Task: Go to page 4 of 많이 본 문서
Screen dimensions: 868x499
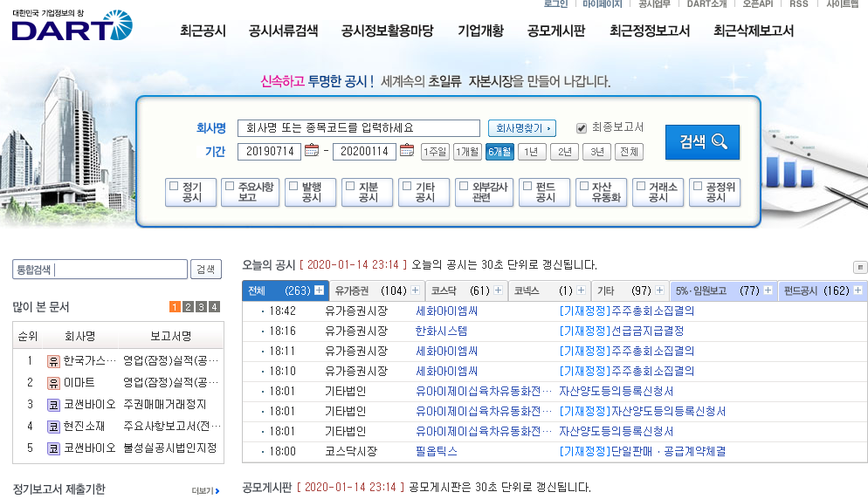Action: (x=214, y=306)
